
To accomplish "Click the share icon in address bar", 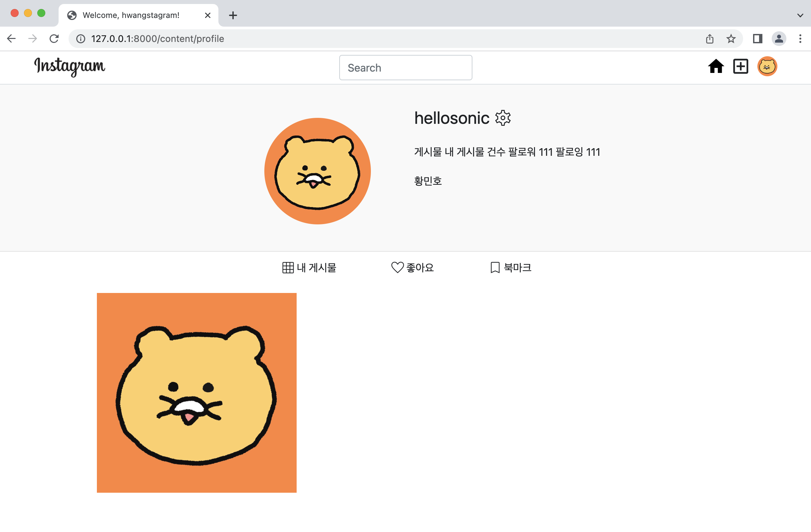I will coord(709,39).
